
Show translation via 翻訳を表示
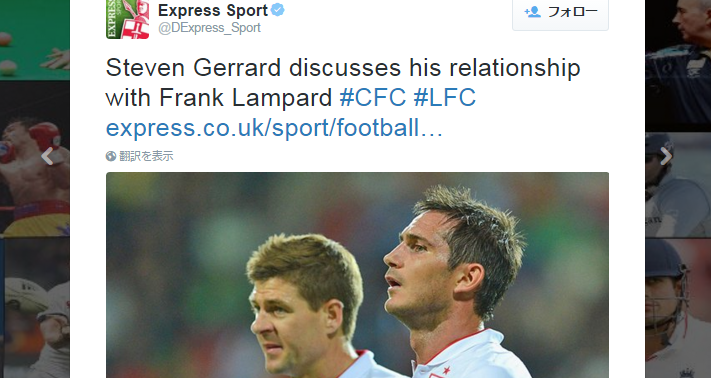pyautogui.click(x=146, y=156)
